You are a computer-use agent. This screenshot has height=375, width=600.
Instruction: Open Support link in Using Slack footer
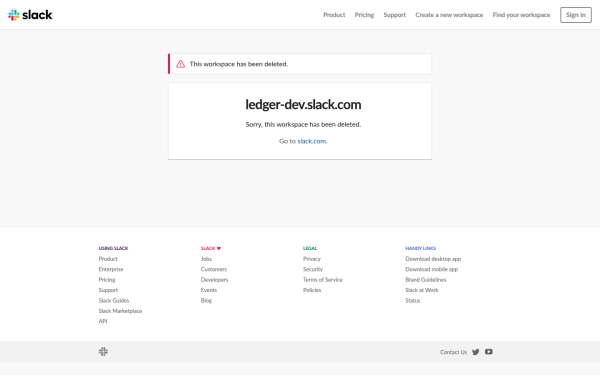(108, 290)
